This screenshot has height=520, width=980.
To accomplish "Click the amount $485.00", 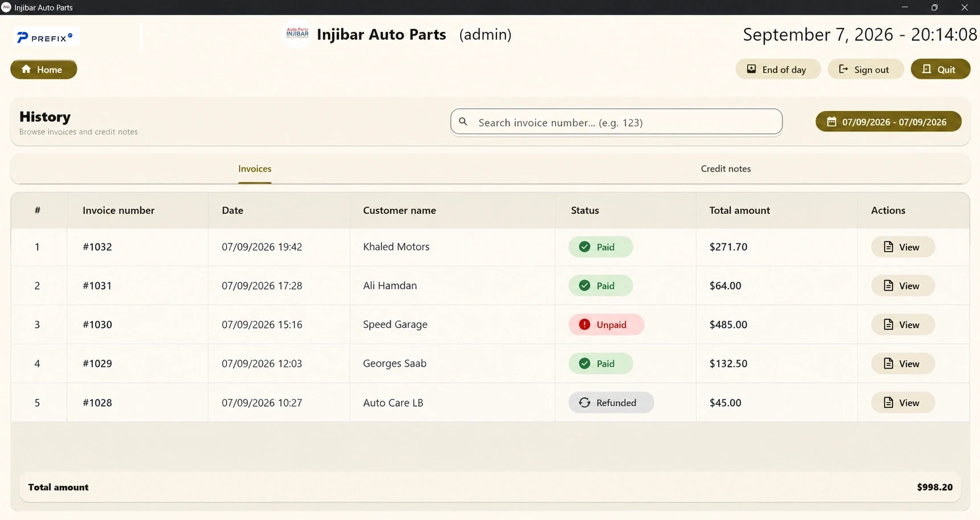I will [728, 324].
